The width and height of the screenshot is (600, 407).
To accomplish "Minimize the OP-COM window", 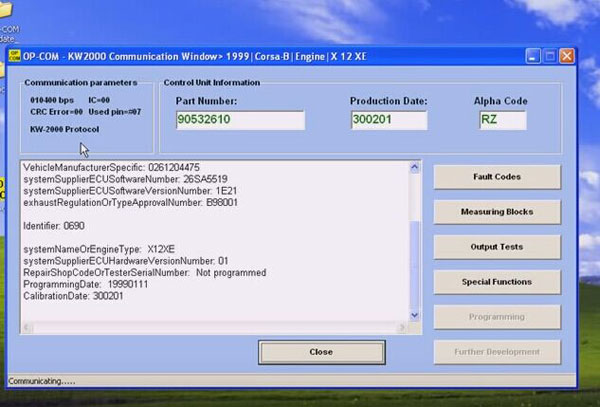I will coord(533,56).
